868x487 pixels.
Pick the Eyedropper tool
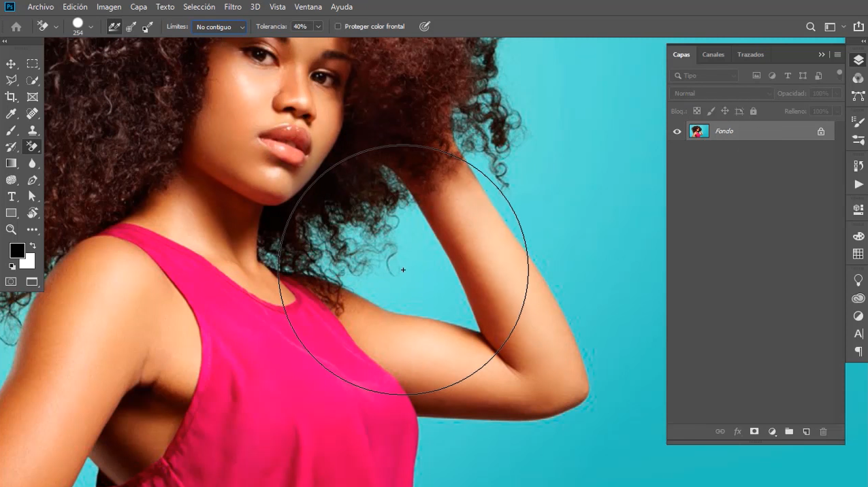[11, 113]
